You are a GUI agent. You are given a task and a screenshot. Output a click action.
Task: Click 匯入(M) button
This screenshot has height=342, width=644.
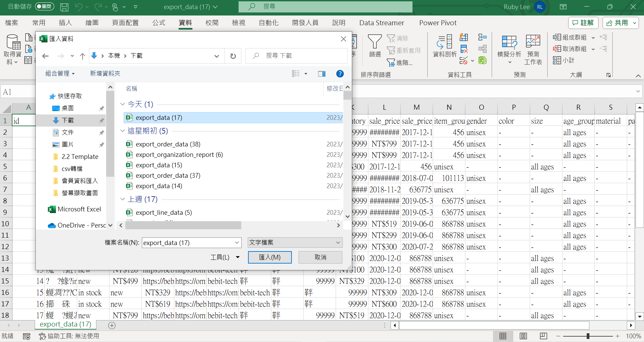tap(270, 257)
